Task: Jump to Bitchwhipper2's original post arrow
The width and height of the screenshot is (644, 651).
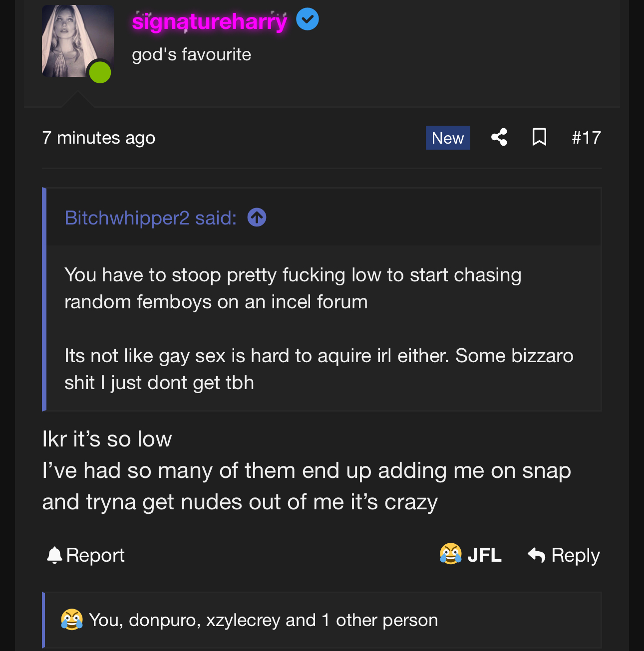Action: (257, 217)
